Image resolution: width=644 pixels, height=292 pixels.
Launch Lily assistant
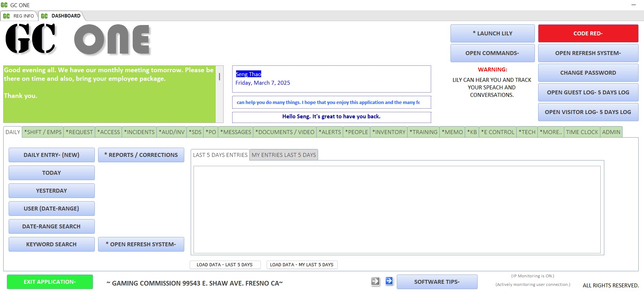tap(492, 34)
